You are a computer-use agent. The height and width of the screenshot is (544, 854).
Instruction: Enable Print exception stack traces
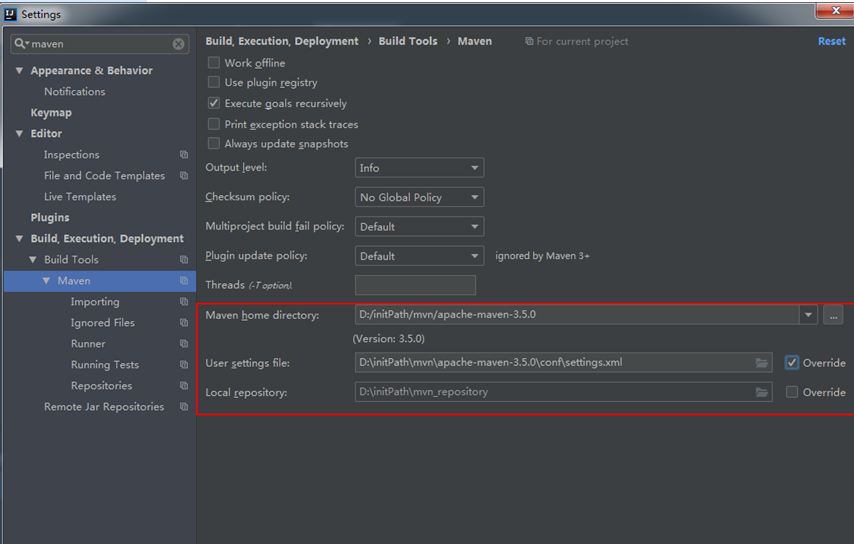[x=214, y=124]
